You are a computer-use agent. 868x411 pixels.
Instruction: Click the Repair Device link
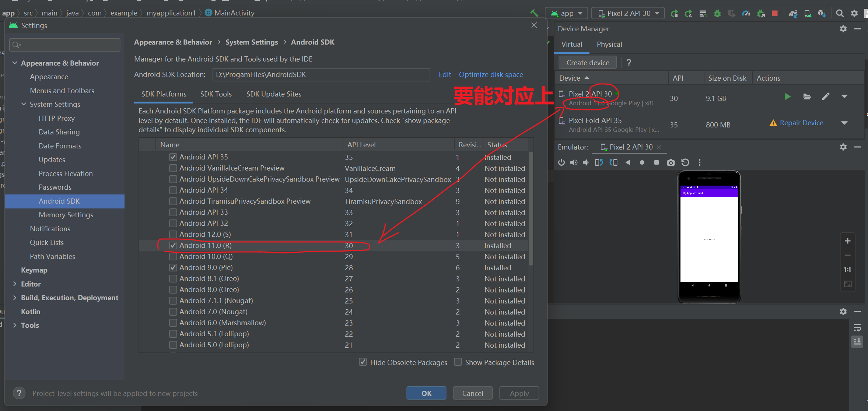click(801, 123)
